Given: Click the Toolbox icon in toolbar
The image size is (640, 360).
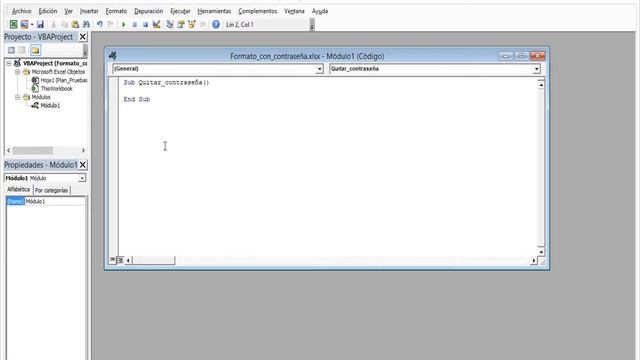Looking at the screenshot, I should [x=202, y=24].
